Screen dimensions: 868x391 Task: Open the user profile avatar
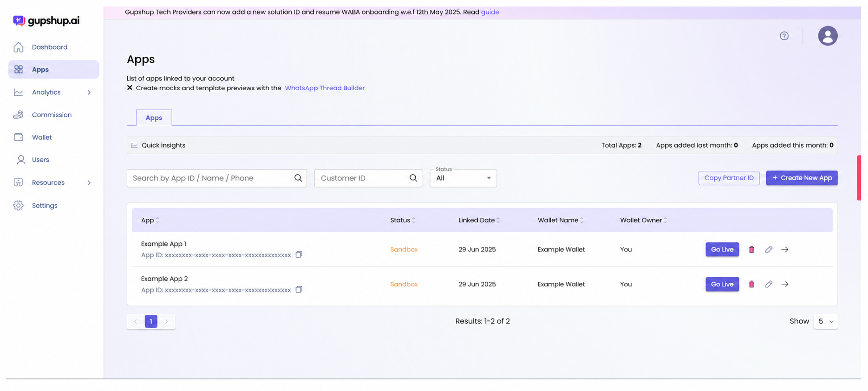pos(828,36)
